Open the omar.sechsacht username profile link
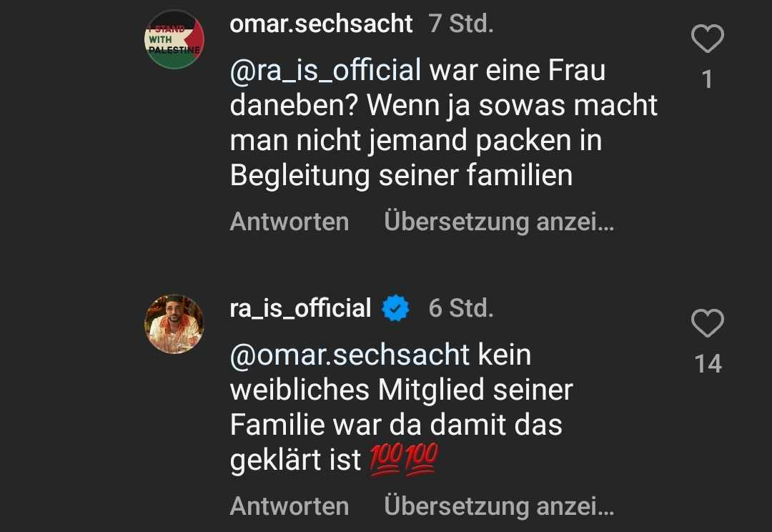 tap(321, 24)
